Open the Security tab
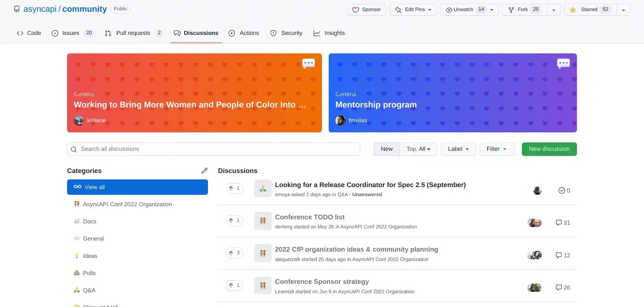Viewport: 644px width, 307px height. click(x=291, y=33)
